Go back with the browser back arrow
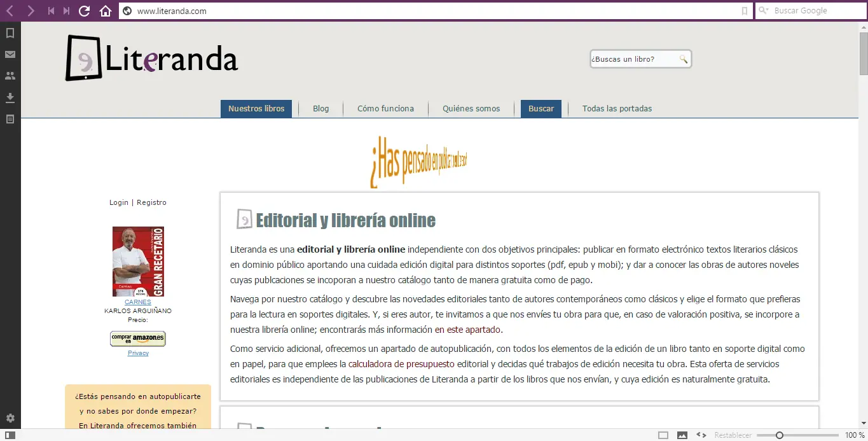 (10, 11)
